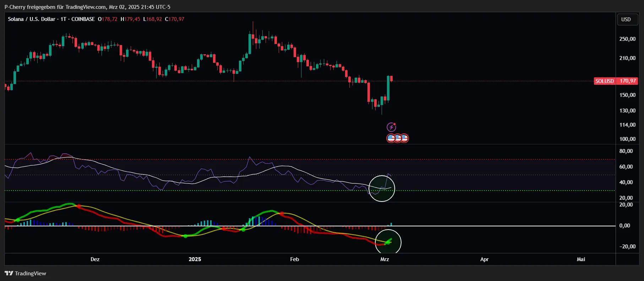Click the 100,00 price axis label
644x281 pixels.
tap(627, 139)
